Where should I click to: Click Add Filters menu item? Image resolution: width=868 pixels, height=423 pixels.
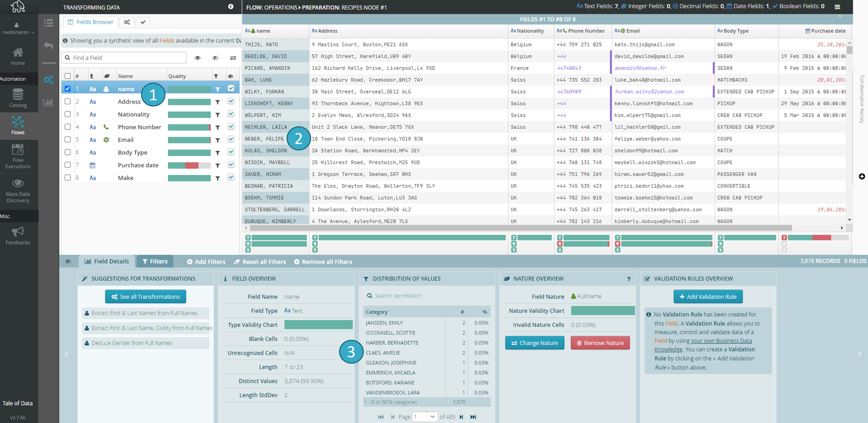point(206,262)
